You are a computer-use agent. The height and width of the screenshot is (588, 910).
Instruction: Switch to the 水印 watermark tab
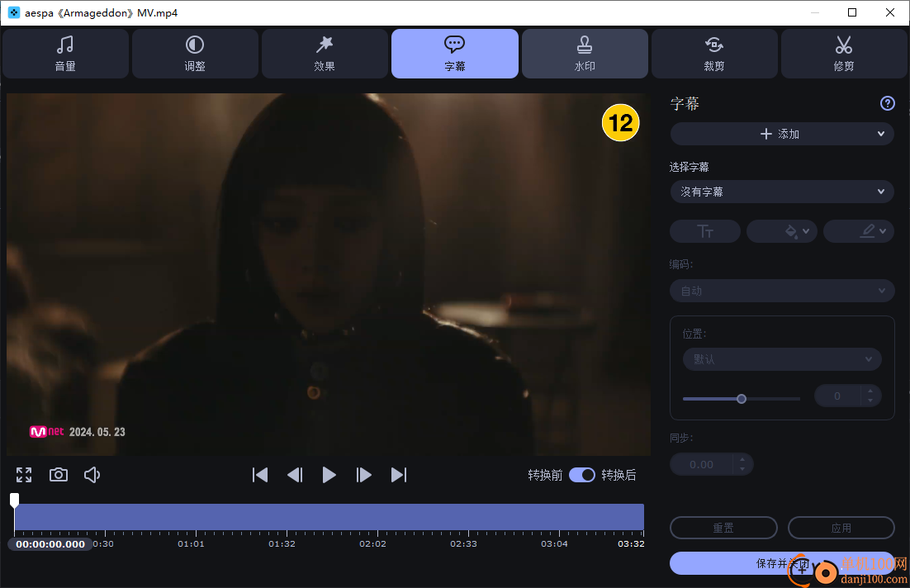point(585,54)
